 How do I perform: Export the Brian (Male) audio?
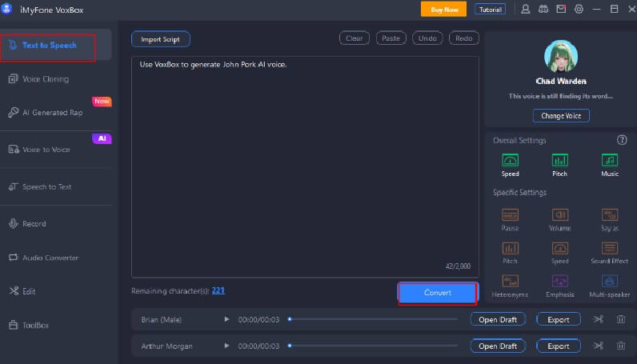(x=559, y=319)
